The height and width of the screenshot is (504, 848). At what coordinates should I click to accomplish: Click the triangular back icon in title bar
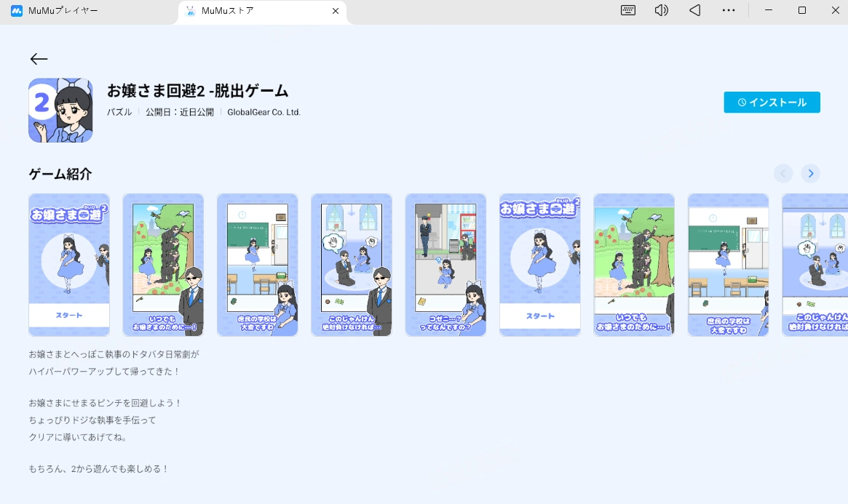[x=695, y=10]
